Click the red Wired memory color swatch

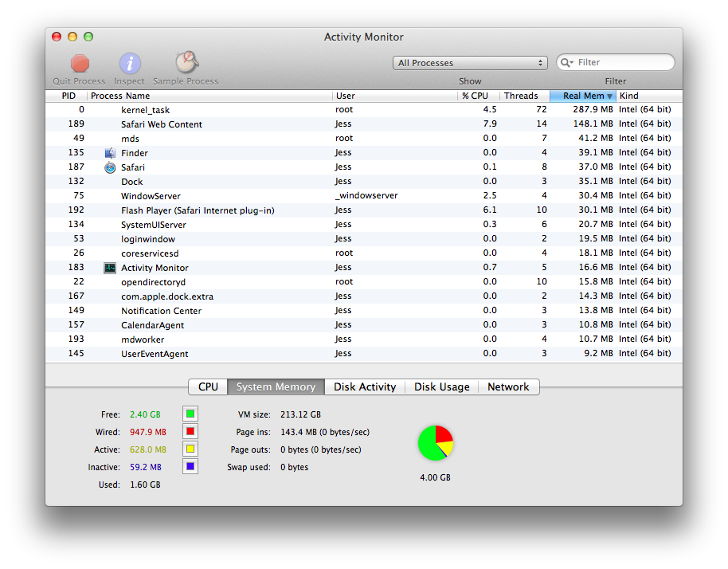coord(190,431)
